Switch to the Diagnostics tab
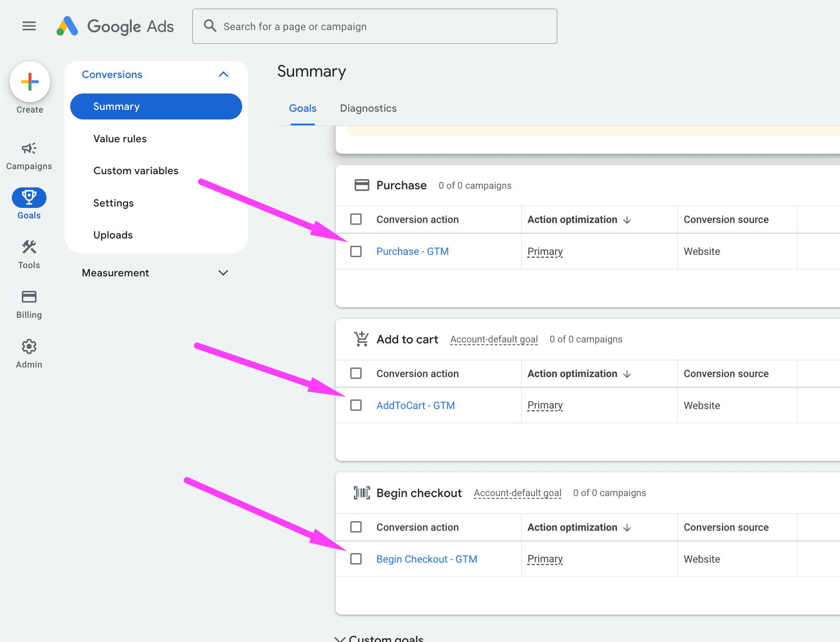Screen dimensions: 840x642 click(368, 108)
